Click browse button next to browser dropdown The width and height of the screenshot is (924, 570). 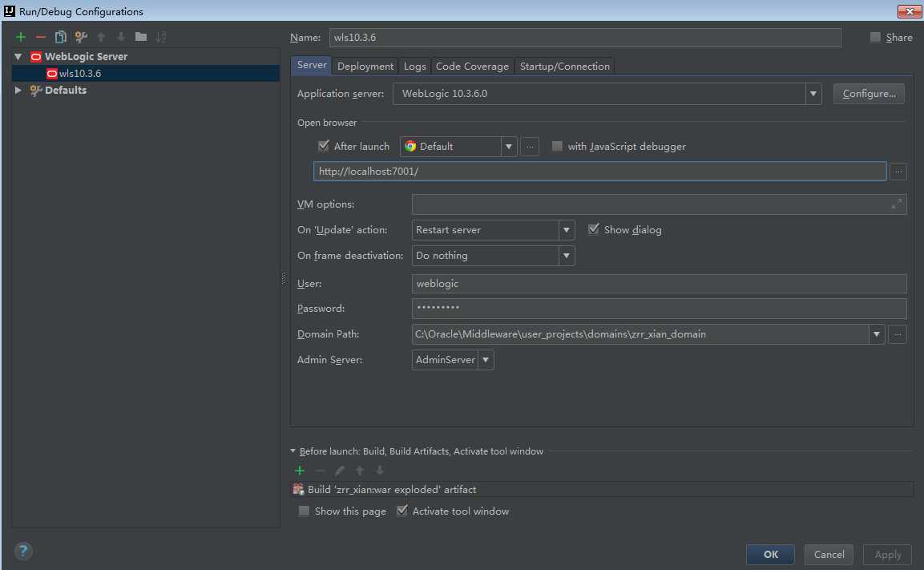click(x=530, y=147)
